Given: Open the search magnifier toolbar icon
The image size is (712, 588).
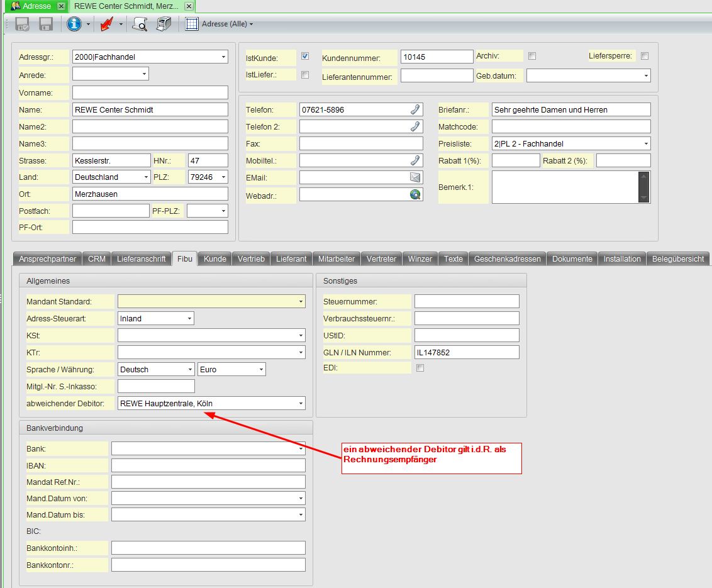Looking at the screenshot, I should 140,24.
